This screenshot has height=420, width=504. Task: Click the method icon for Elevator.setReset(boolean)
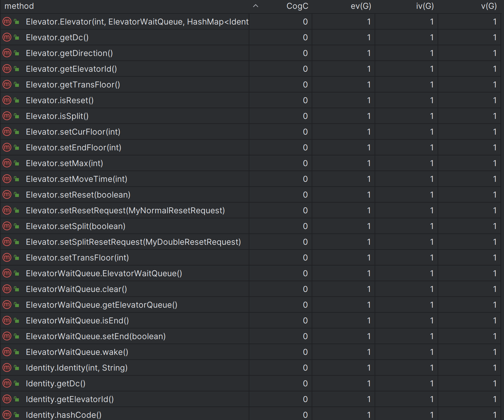(x=7, y=194)
